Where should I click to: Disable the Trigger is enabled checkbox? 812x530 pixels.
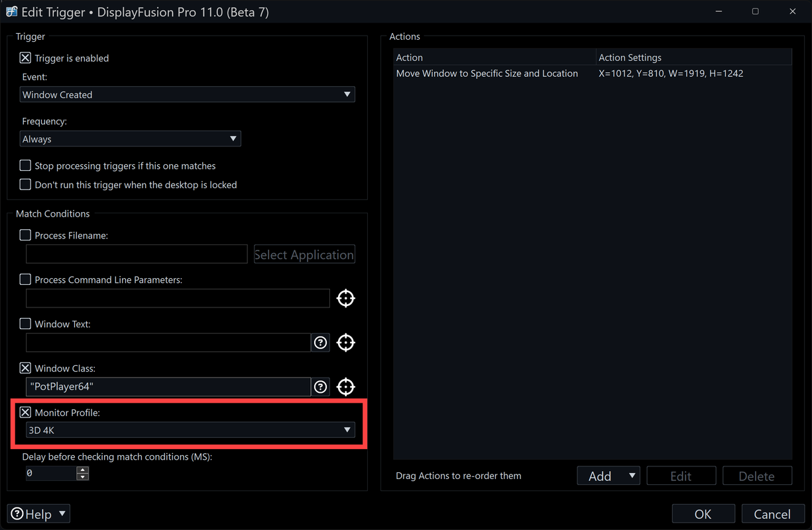25,58
